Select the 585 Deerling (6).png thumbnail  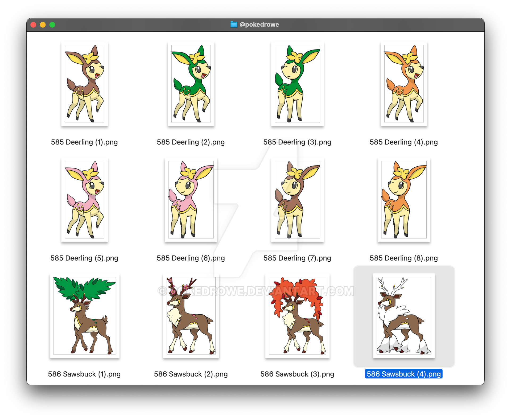tap(191, 200)
